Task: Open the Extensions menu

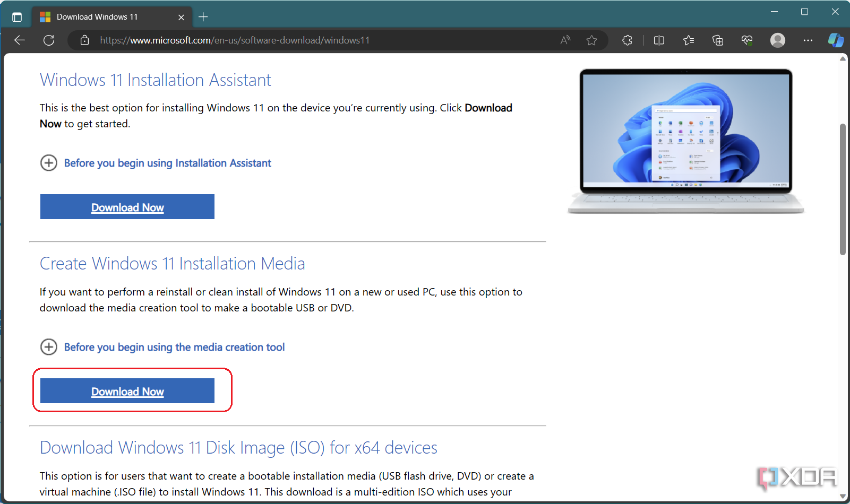Action: click(627, 40)
